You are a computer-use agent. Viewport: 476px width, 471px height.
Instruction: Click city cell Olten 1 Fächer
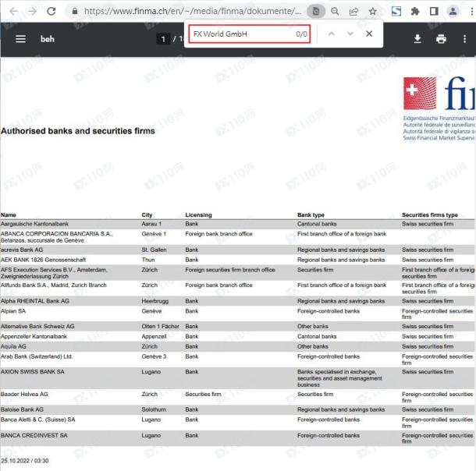pos(160,326)
